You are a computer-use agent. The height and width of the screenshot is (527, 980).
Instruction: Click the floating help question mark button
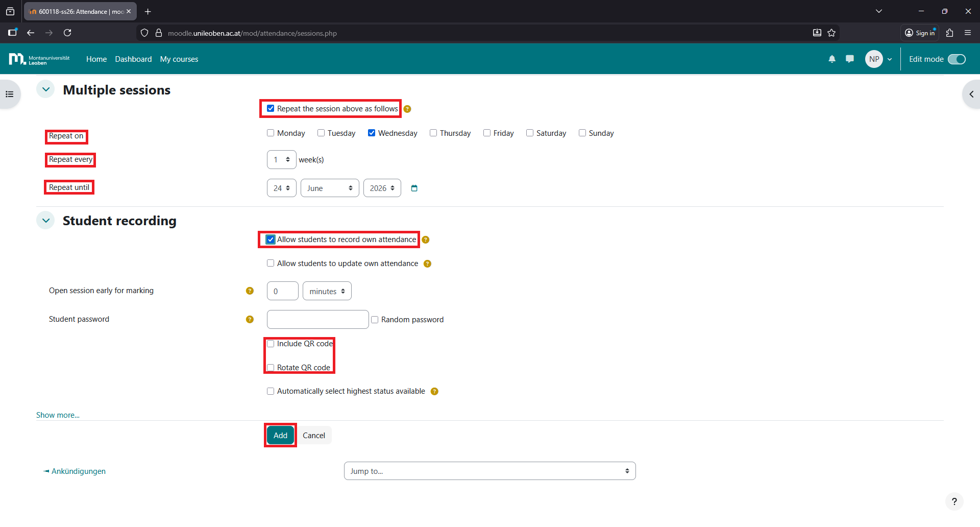click(x=954, y=501)
